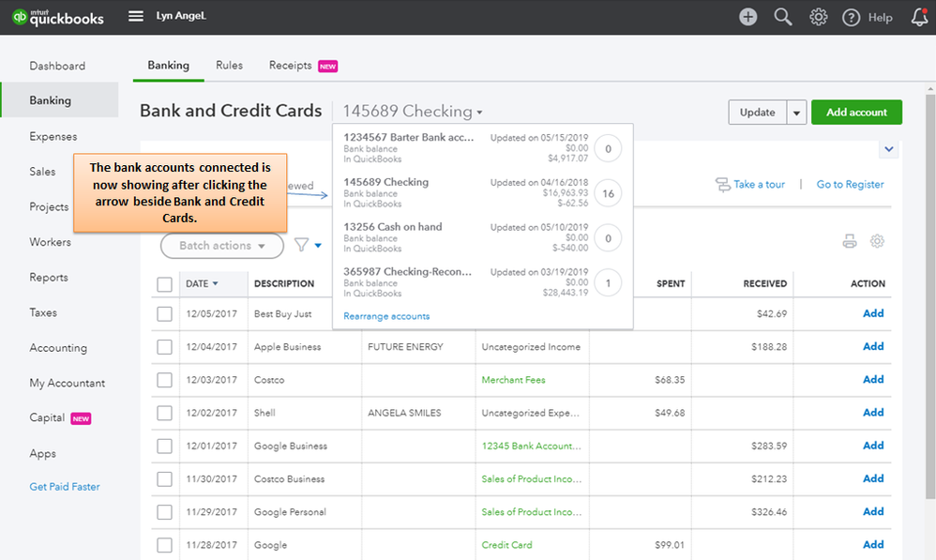The image size is (936, 560).
Task: Click the Credit Card category cell
Action: 506,544
